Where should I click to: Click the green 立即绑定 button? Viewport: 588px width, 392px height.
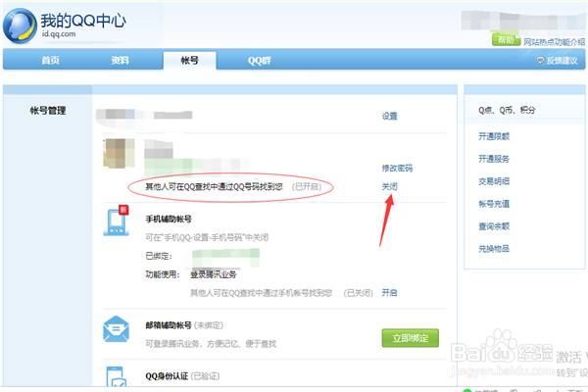[411, 338]
